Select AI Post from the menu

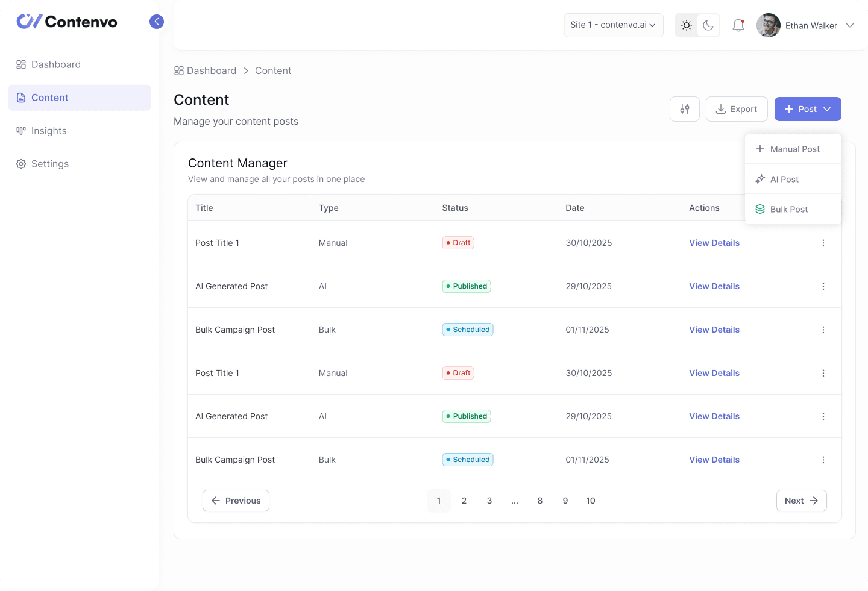click(x=784, y=179)
